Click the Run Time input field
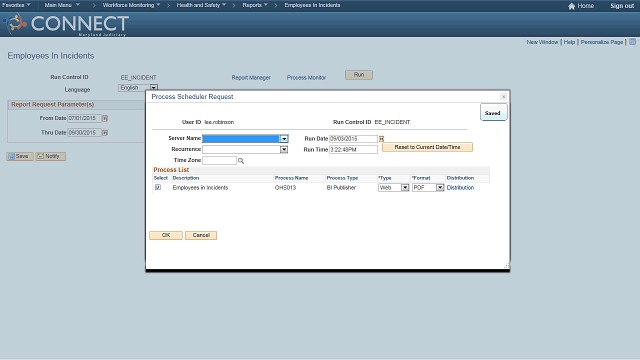 click(353, 150)
